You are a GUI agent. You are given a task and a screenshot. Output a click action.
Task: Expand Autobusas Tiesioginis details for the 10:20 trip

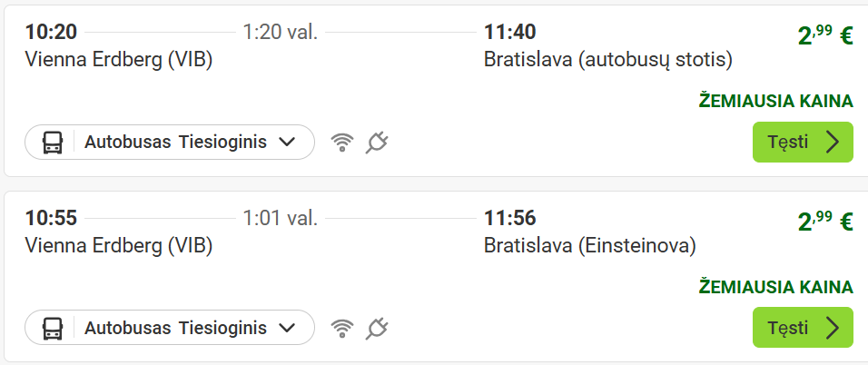pos(176,143)
